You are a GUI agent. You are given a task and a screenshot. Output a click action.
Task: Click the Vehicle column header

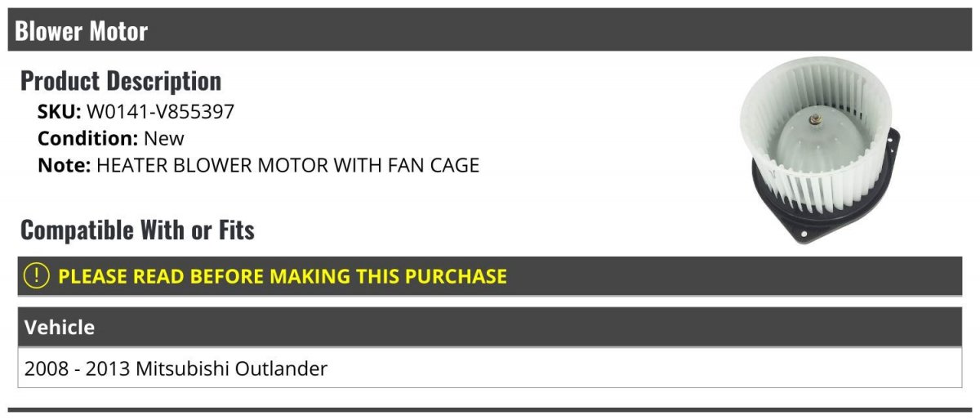[60, 328]
